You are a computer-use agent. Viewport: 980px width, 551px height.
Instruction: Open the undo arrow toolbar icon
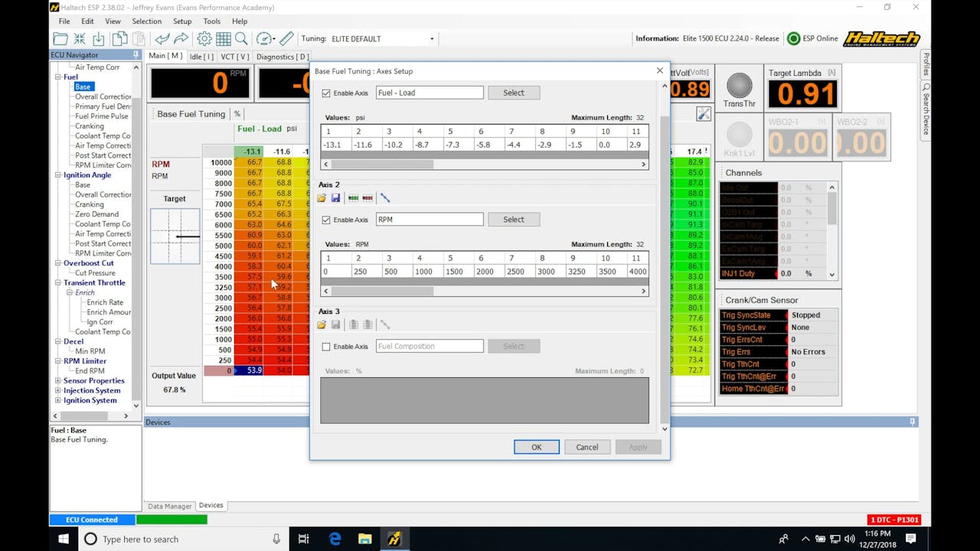click(x=162, y=38)
